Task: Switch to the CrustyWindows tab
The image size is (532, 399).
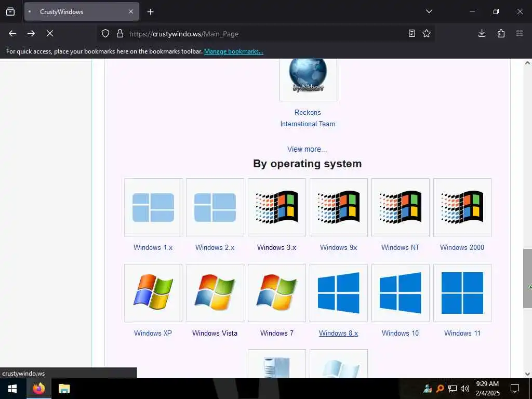Action: [x=82, y=11]
